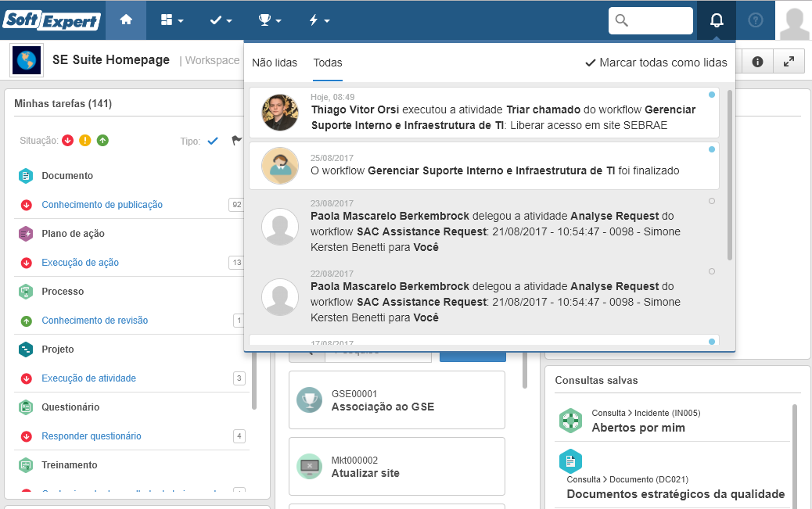Toggle the yellow warning situation filter
This screenshot has width=812, height=509.
tap(85, 140)
